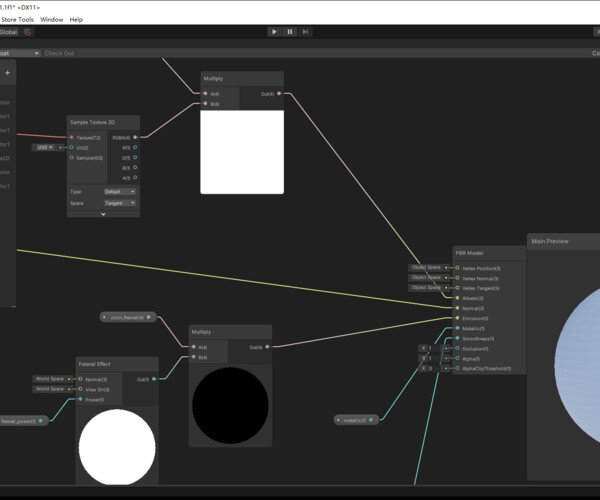Select the metallic(1) property node
Screen dimensions: 600x500
356,420
